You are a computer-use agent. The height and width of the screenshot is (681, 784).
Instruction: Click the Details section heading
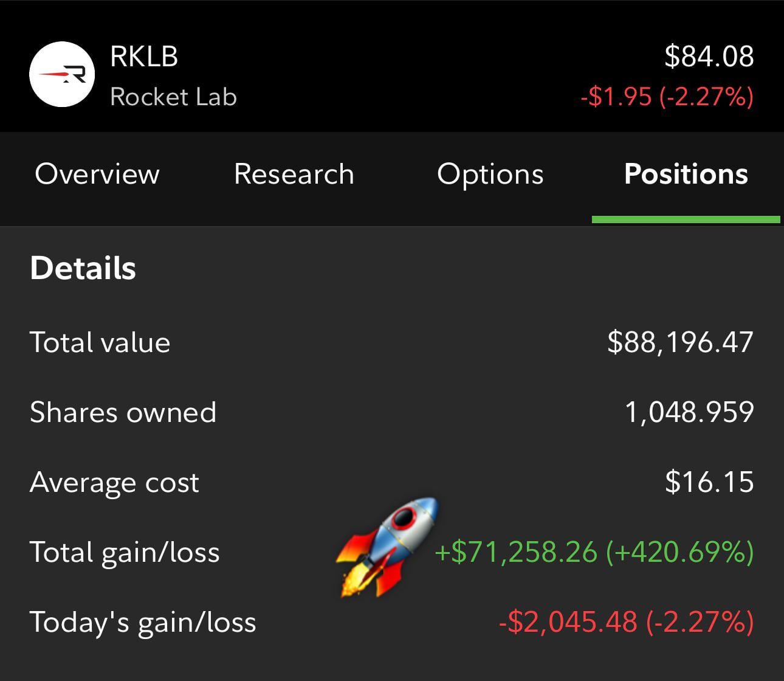[83, 268]
